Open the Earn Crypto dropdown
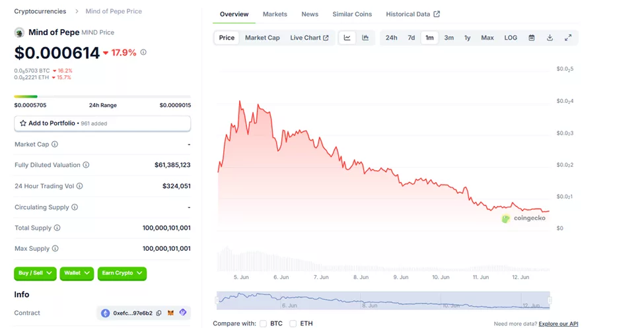Image resolution: width=644 pixels, height=328 pixels. pos(122,273)
